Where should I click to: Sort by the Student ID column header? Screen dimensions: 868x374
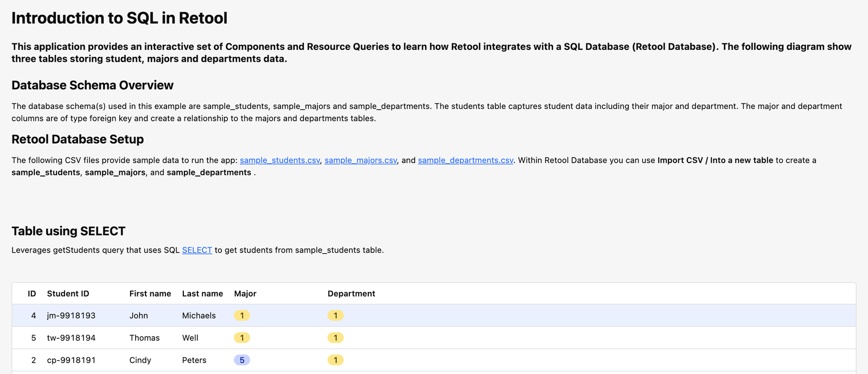[x=68, y=294]
